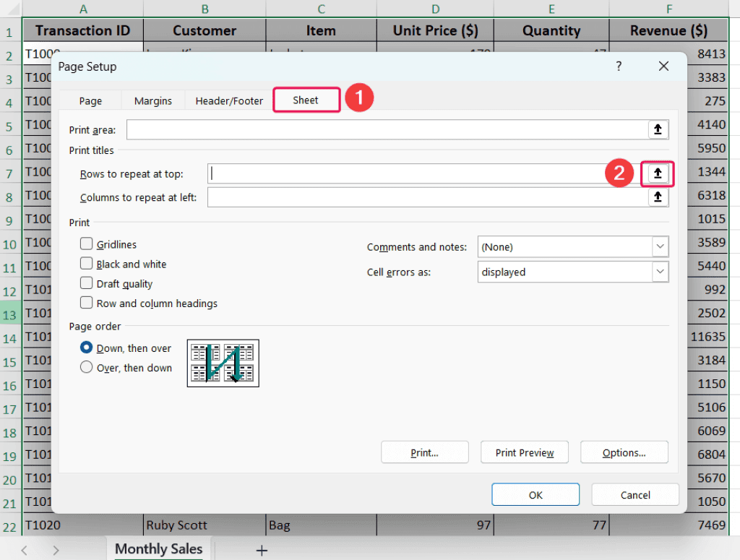This screenshot has height=560, width=740.
Task: Switch to the Margins tab
Action: (x=152, y=100)
